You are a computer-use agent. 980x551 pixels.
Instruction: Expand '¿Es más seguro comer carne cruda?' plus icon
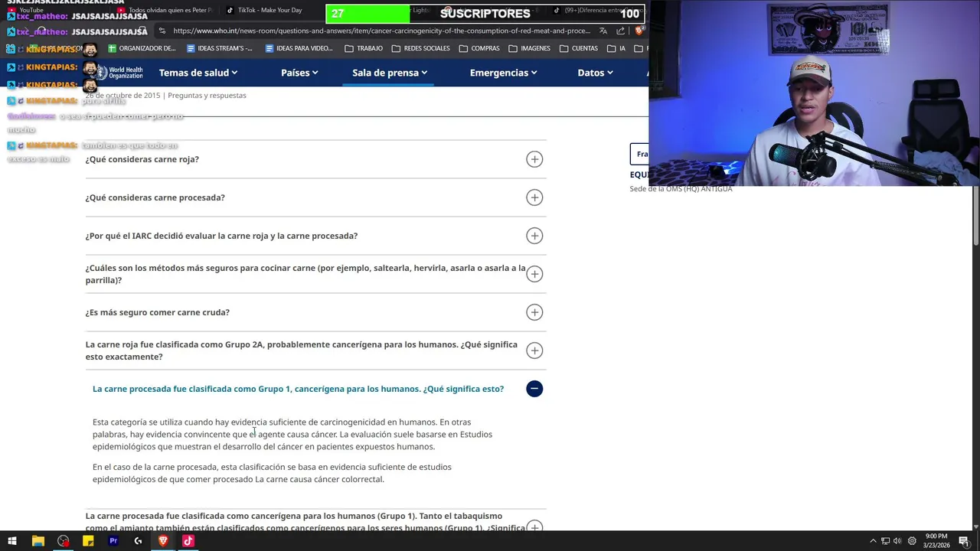pos(534,312)
